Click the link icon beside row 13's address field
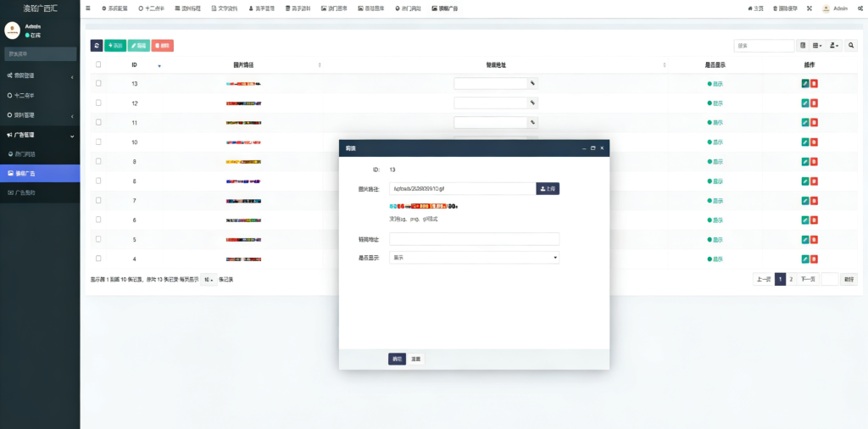 [532, 84]
